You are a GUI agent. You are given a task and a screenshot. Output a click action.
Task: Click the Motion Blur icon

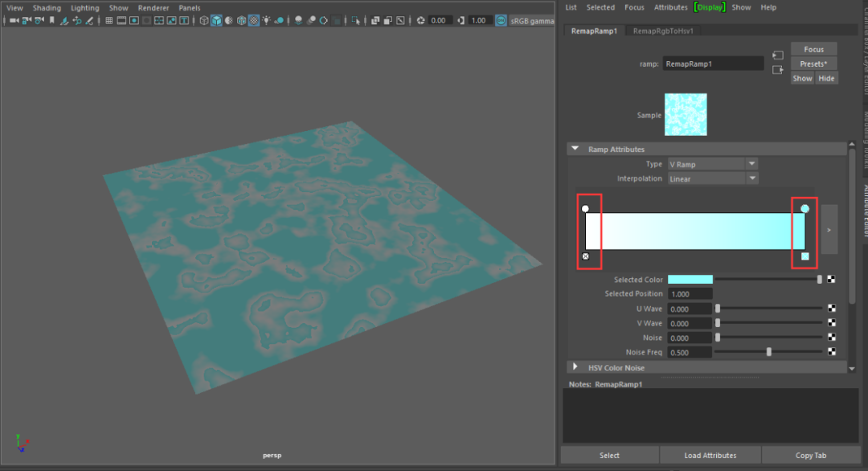tap(312, 20)
